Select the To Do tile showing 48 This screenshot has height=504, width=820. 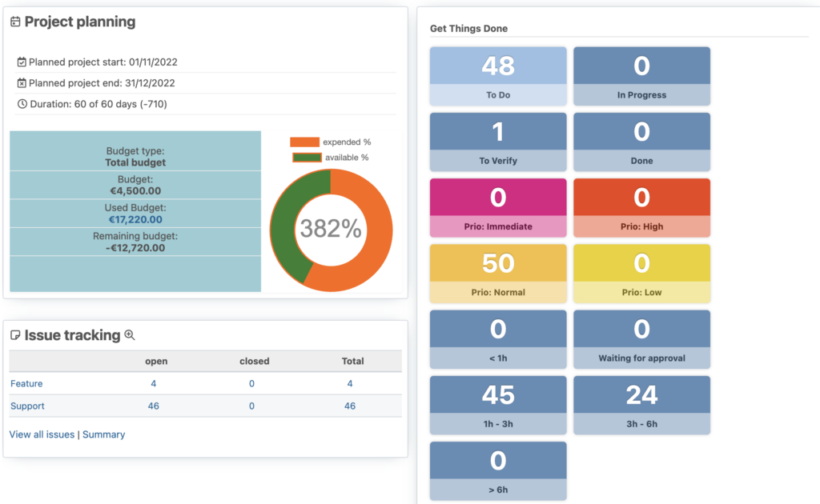tap(497, 76)
